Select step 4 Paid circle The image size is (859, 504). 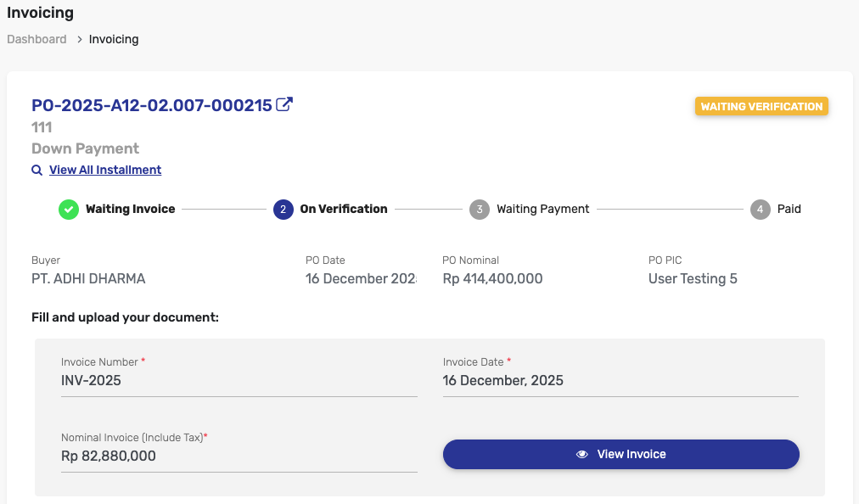(x=761, y=209)
